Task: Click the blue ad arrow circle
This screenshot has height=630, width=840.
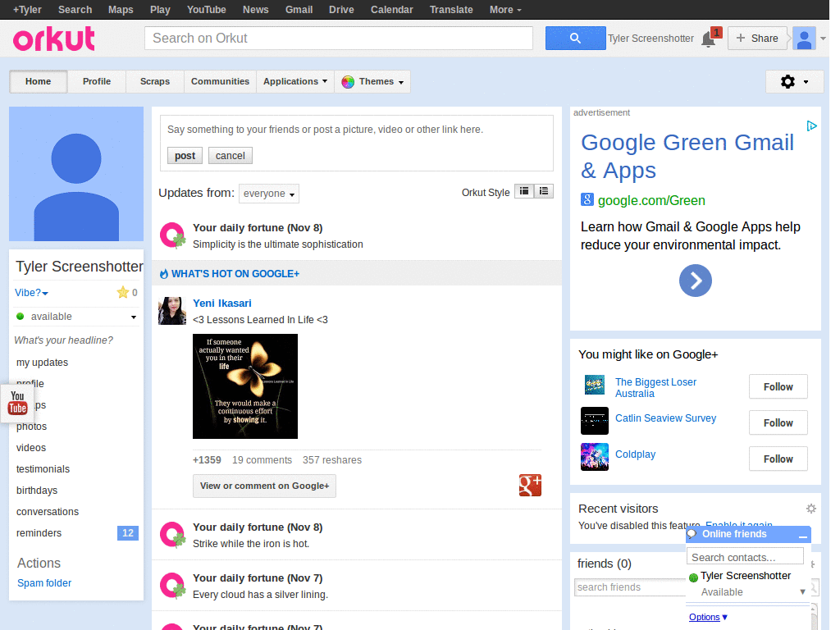Action: (696, 281)
